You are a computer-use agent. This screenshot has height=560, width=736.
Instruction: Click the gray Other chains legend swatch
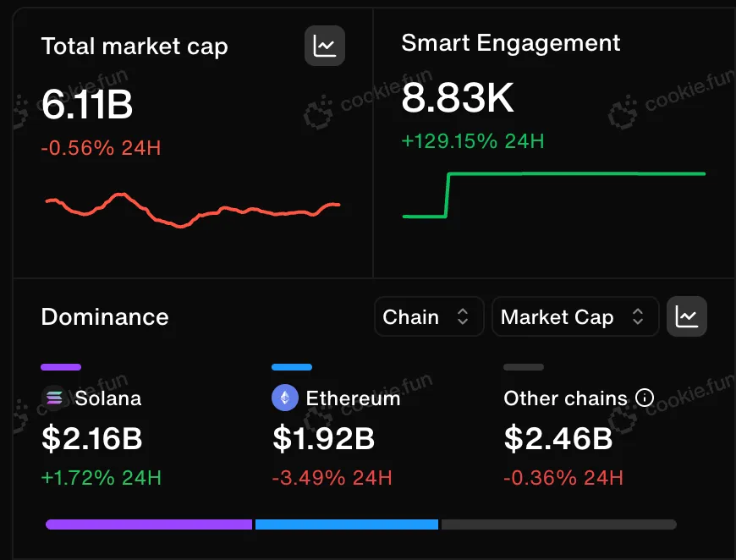(523, 367)
